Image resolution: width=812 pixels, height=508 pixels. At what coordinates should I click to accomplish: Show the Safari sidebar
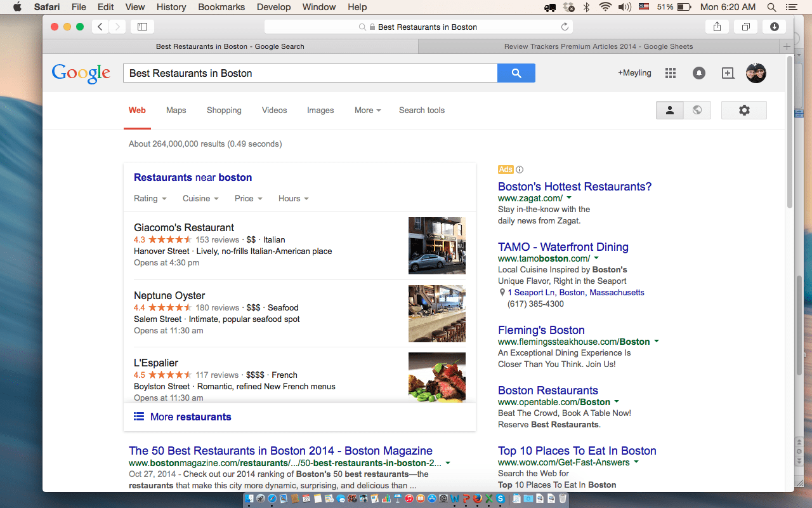click(142, 27)
